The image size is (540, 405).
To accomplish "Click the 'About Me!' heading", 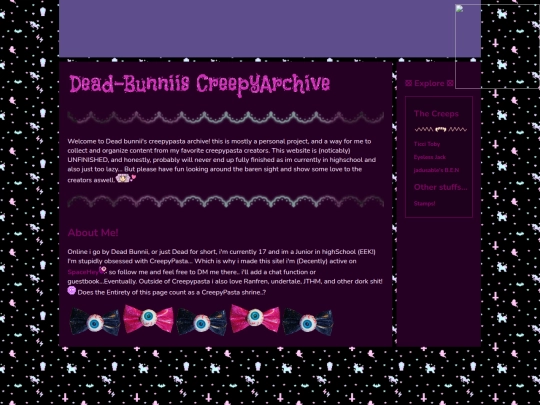I will click(x=93, y=233).
